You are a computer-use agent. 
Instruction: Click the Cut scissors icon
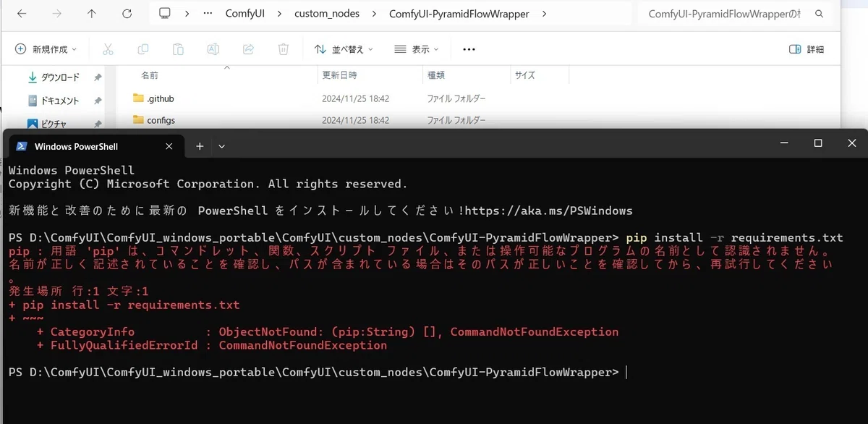108,49
